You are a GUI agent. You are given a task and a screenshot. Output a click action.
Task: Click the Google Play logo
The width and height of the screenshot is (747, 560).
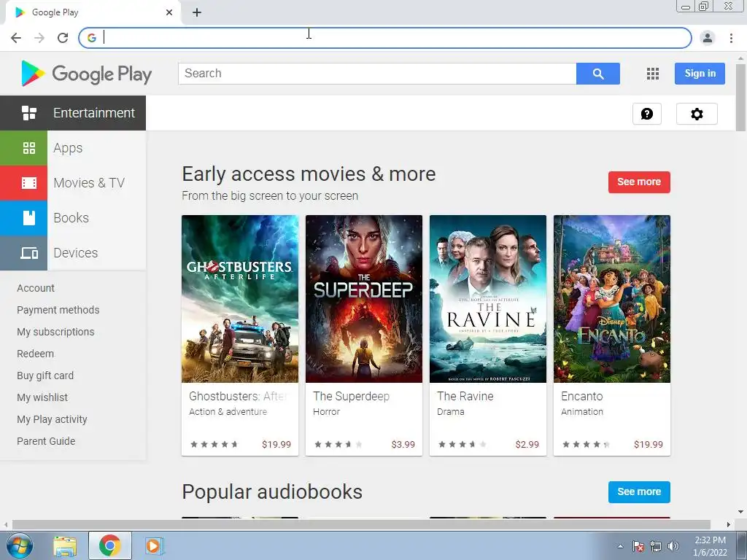pyautogui.click(x=87, y=74)
